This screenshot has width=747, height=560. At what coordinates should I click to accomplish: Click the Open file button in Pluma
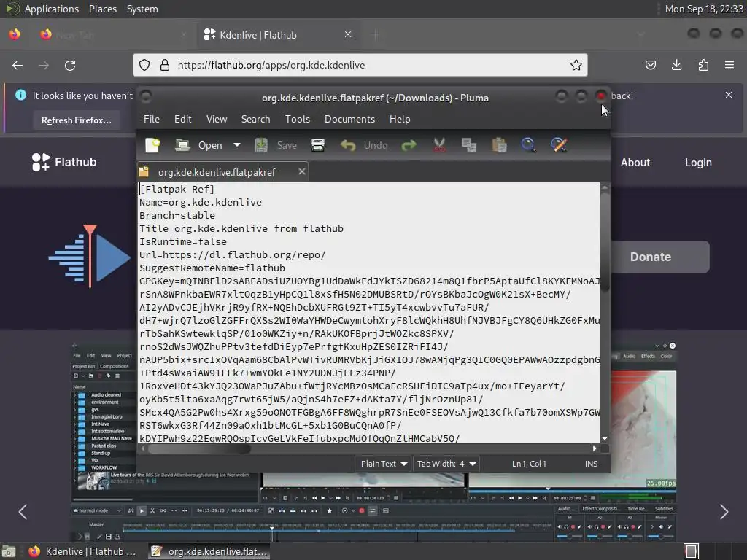(198, 145)
